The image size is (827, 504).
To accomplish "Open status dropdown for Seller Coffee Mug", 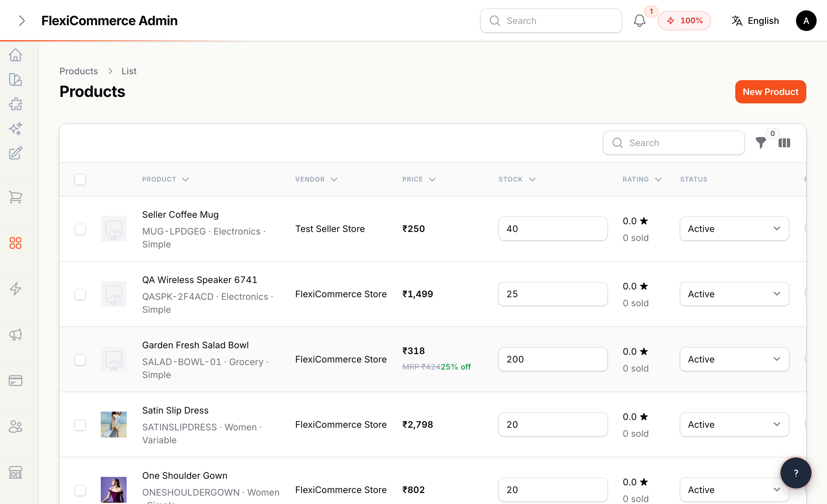I will pyautogui.click(x=734, y=229).
